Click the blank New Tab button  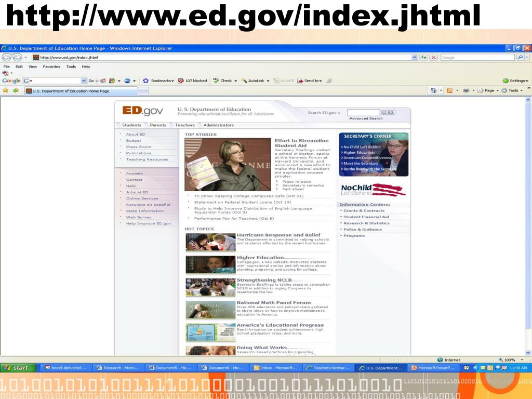143,91
